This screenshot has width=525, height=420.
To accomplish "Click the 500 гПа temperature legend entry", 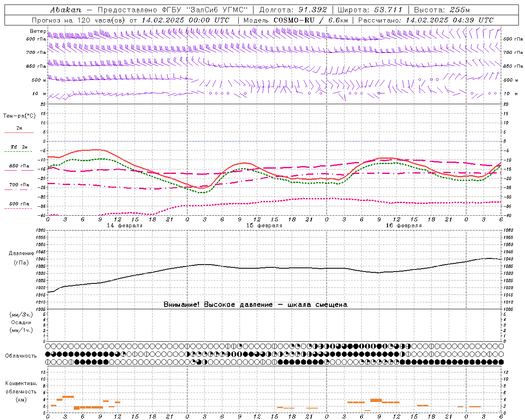I will (x=19, y=204).
